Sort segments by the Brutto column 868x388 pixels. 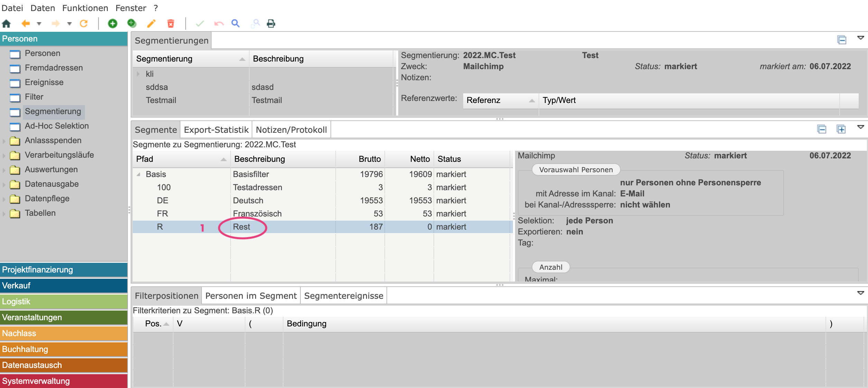coord(369,159)
